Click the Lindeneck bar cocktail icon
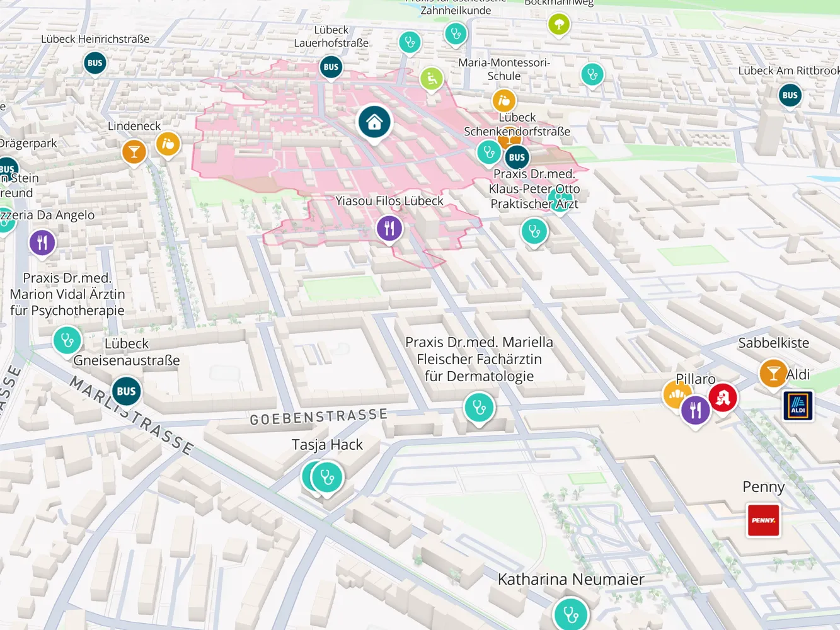Image resolution: width=840 pixels, height=630 pixels. [x=134, y=152]
